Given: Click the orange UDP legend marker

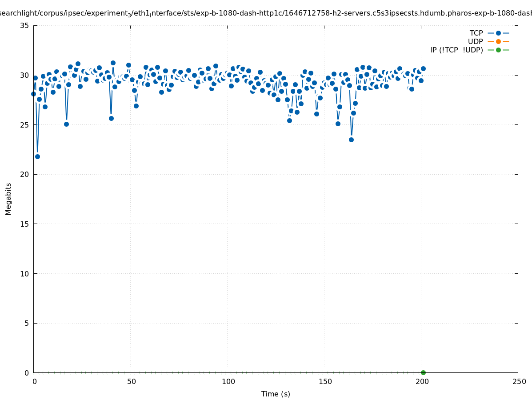Looking at the screenshot, I should point(498,41).
